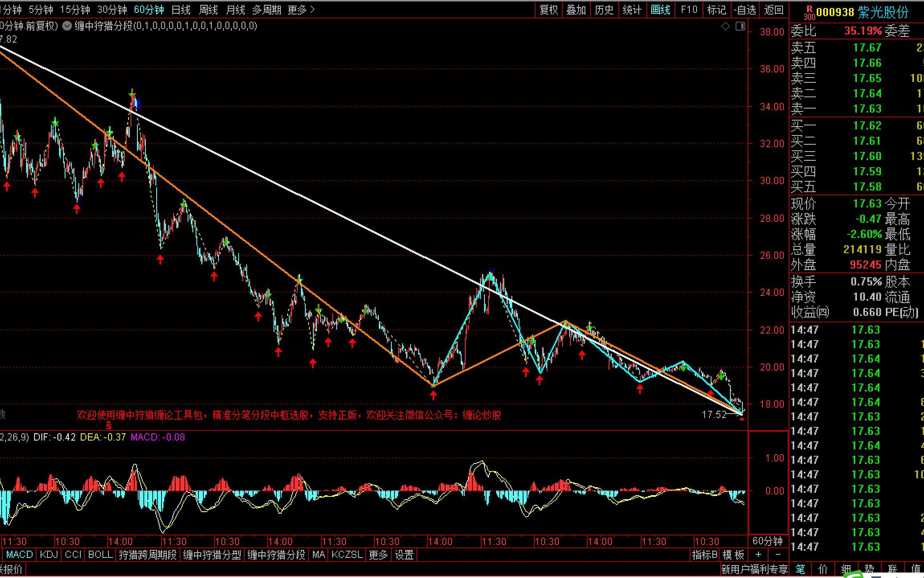Click the diamond icon at chart top-right

pyautogui.click(x=726, y=27)
